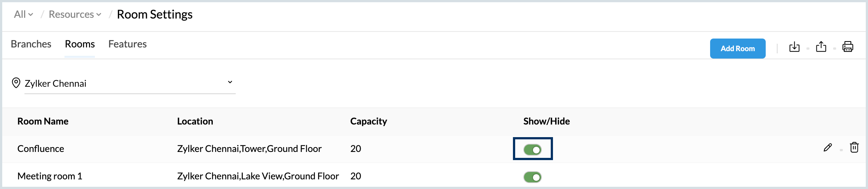Click the Capacity column header
The image size is (868, 189).
click(x=368, y=121)
